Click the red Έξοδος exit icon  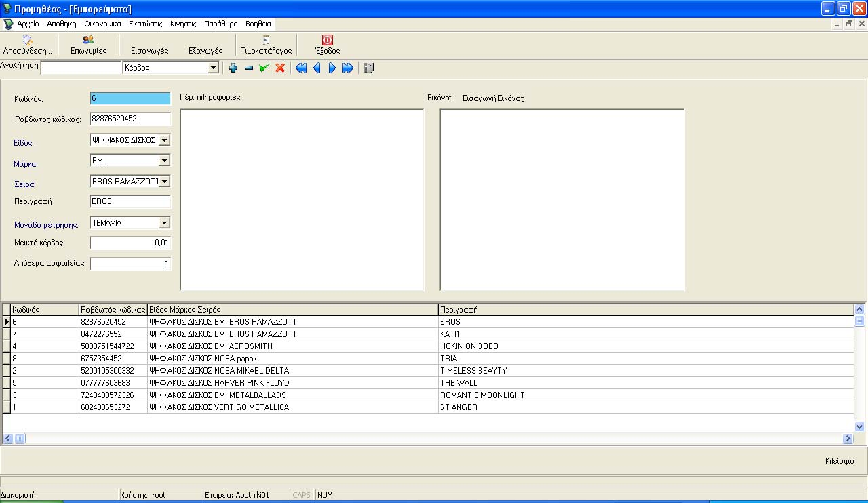click(x=327, y=40)
